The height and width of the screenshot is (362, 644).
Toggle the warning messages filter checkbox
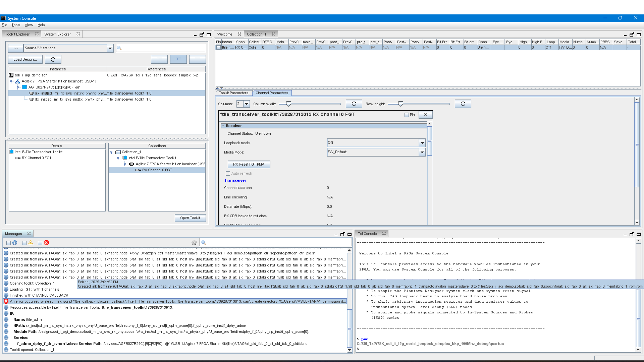[x=24, y=243]
